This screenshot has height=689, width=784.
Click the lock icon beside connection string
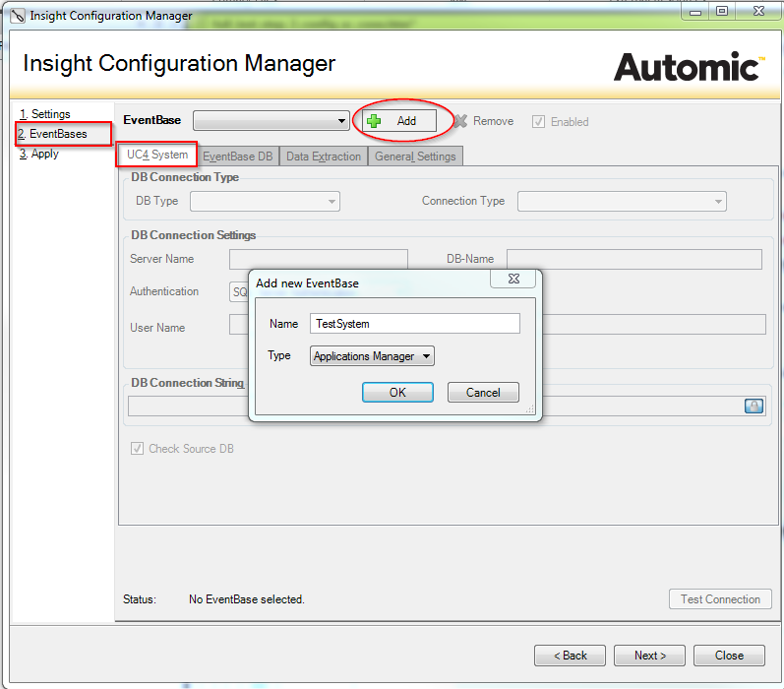tap(754, 406)
